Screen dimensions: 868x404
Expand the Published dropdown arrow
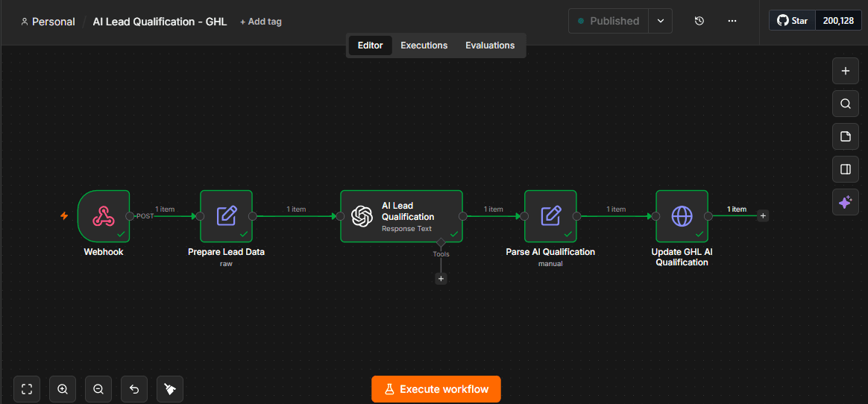coord(661,21)
